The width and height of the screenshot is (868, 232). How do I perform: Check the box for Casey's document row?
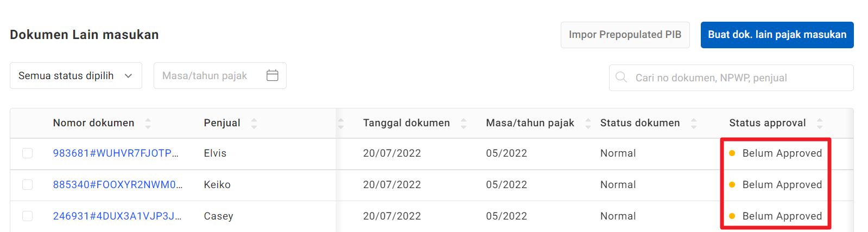27,216
